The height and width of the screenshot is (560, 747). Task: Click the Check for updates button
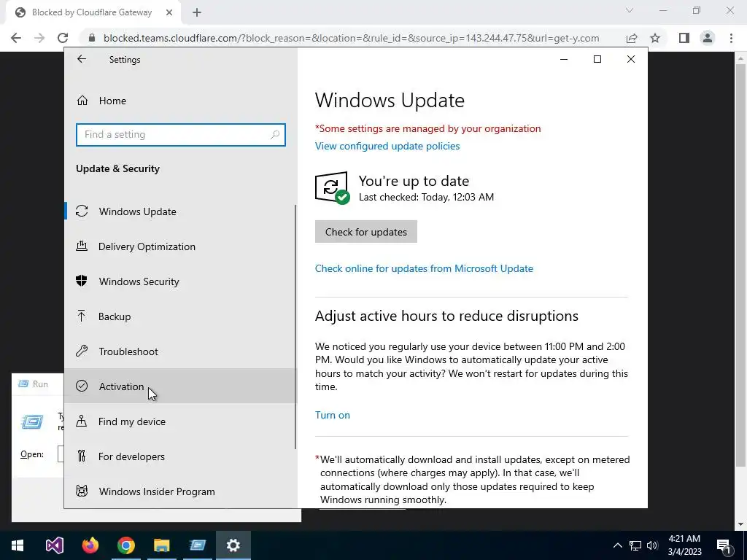pos(366,232)
